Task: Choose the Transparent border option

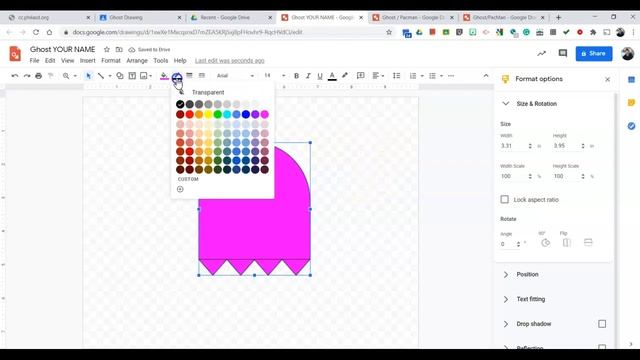Action: (208, 92)
